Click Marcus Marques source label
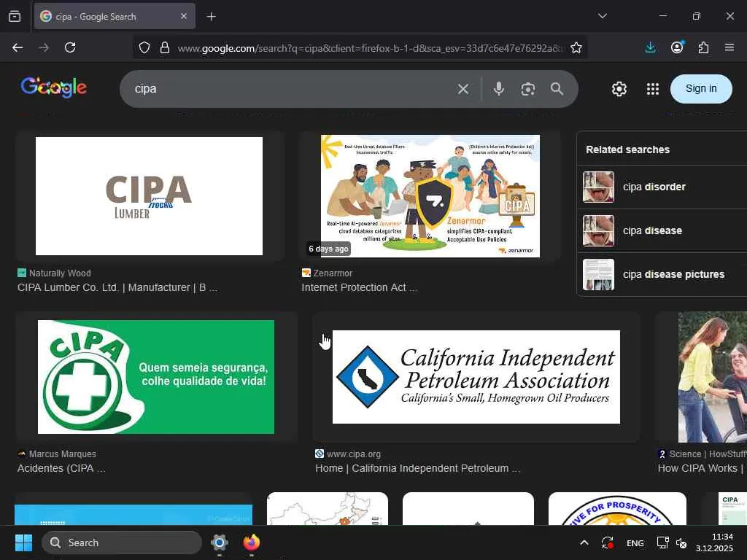This screenshot has width=747, height=560. 63,454
